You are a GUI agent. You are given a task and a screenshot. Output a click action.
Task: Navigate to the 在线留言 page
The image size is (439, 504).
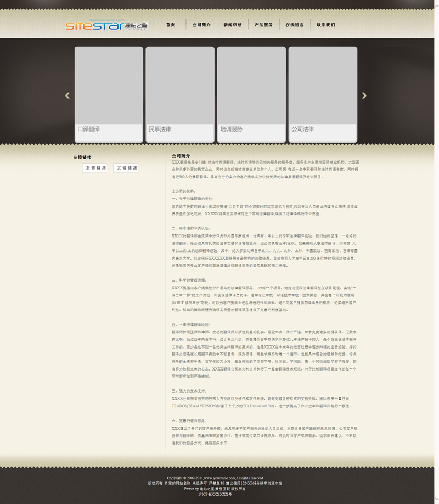(295, 25)
